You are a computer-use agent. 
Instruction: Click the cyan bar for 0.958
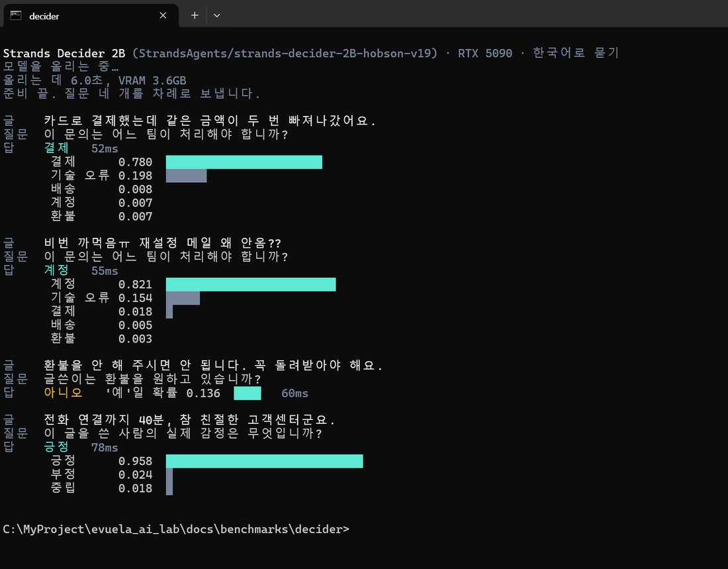tap(265, 461)
